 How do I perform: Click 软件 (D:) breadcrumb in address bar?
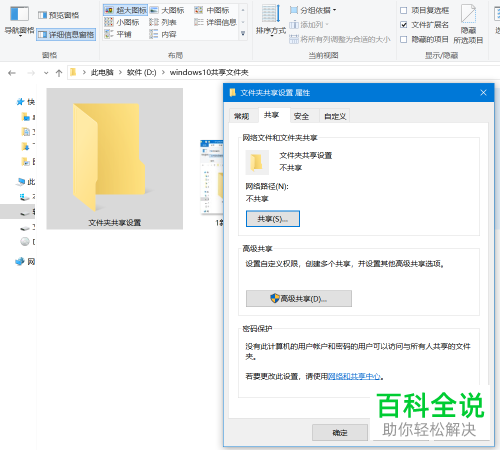pyautogui.click(x=141, y=72)
